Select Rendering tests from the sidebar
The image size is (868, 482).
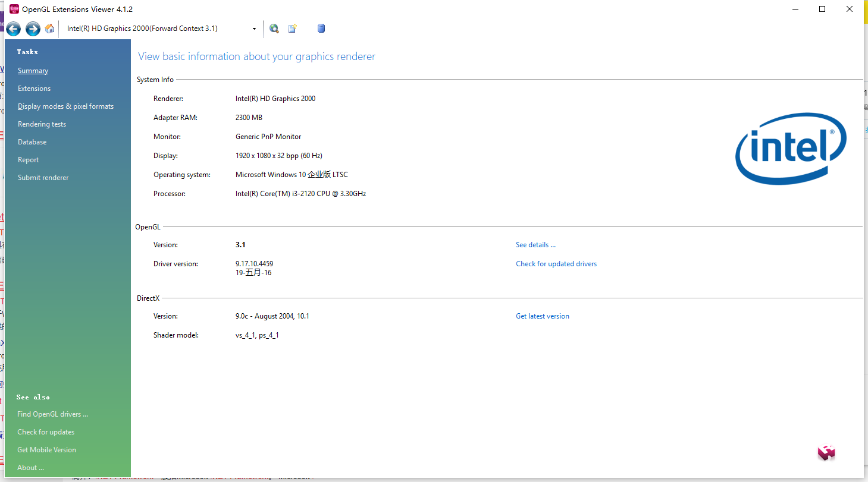tap(42, 124)
